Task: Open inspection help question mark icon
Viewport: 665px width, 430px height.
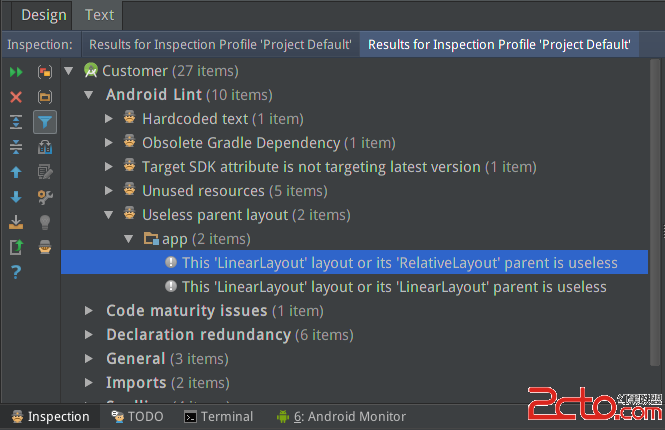Action: click(16, 272)
